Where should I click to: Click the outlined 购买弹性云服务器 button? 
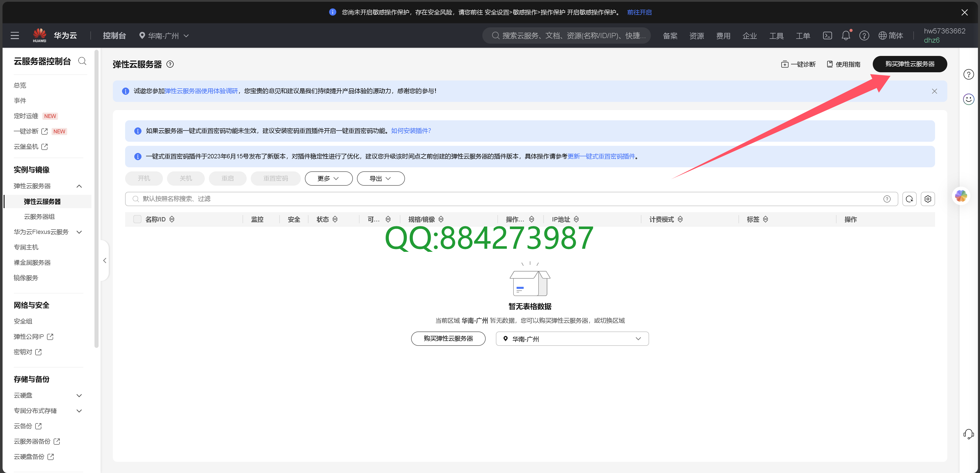click(x=448, y=339)
